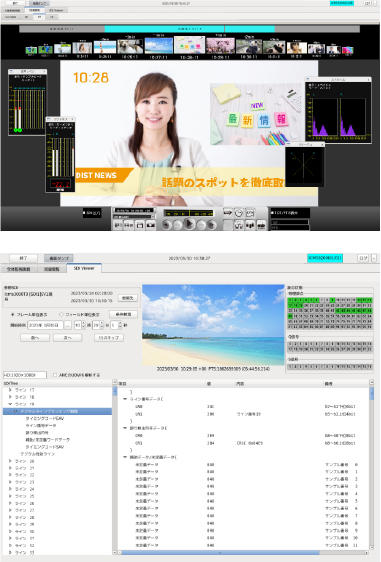Select the dog thumbnail in the timeline strip

130,47
